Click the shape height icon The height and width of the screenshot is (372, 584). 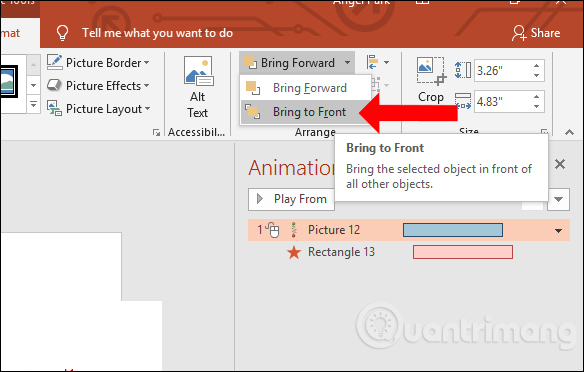[x=463, y=70]
